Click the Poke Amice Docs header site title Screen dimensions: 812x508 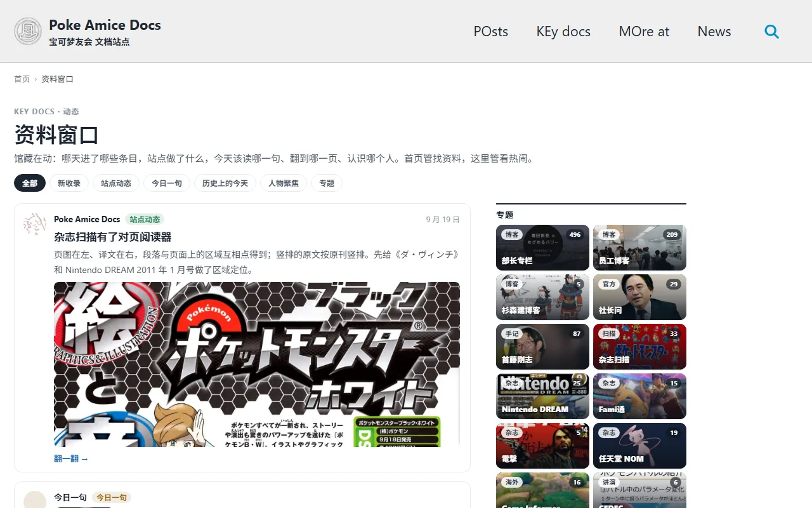(x=105, y=25)
